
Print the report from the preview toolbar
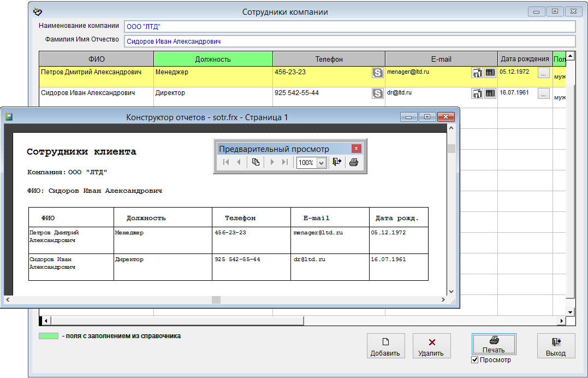click(x=353, y=162)
